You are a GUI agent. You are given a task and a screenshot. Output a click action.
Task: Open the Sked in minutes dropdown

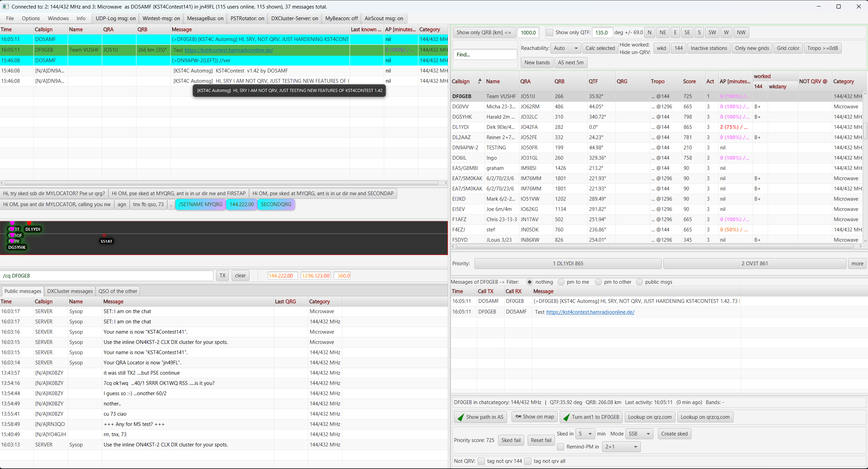585,434
